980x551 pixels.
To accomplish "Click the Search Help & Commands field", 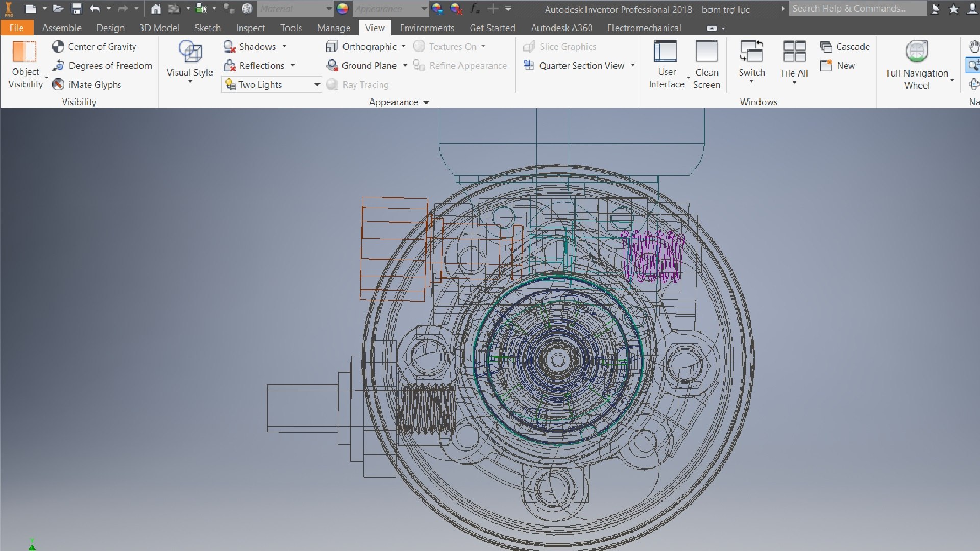I will point(857,8).
